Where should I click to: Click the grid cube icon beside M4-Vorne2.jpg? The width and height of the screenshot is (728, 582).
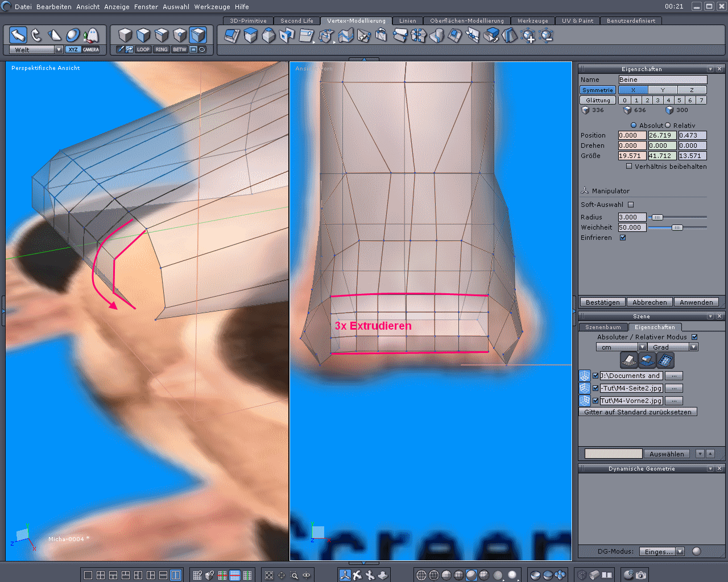584,401
